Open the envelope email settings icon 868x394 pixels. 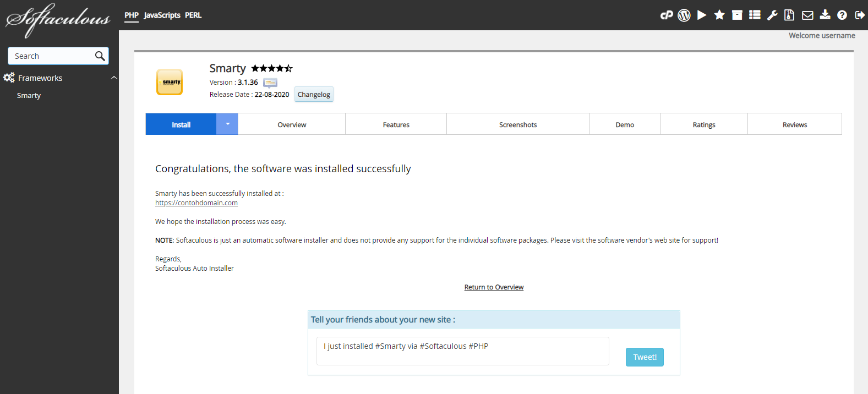[807, 15]
